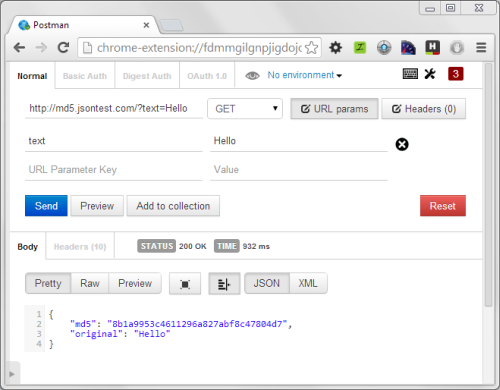This screenshot has width=500, height=390.
Task: Click the request URL field
Action: 114,108
